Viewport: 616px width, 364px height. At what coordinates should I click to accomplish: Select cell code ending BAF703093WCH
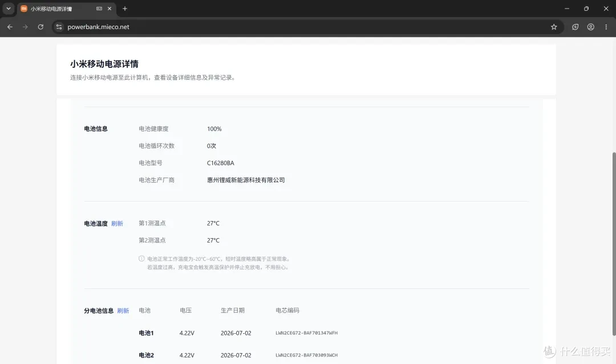(306, 355)
